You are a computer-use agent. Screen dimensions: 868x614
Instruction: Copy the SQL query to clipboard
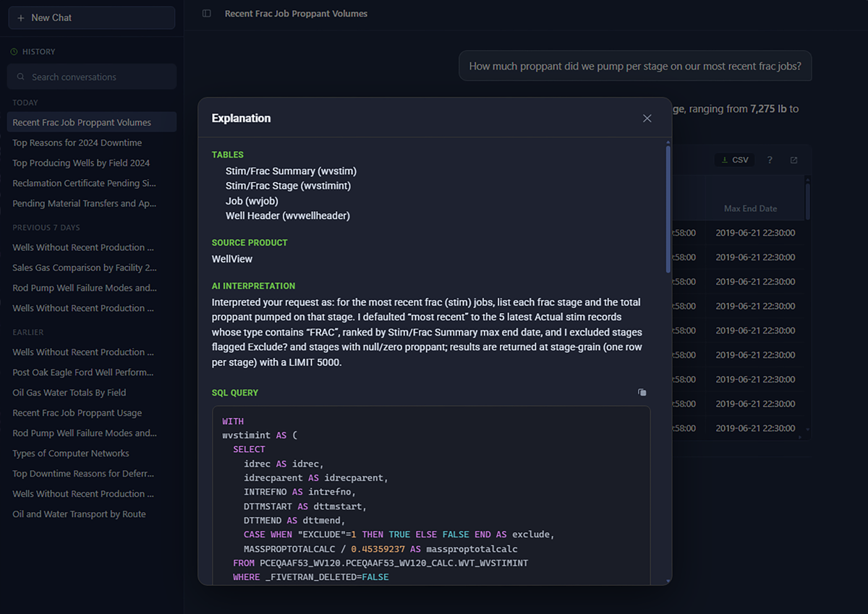coord(642,393)
